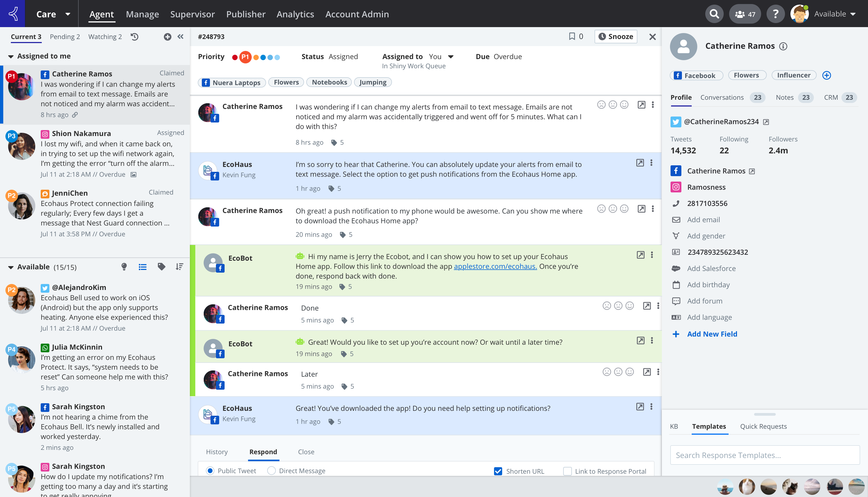Open the three-dot menu on Kevin Fung's reply
The image size is (868, 497).
tap(651, 163)
